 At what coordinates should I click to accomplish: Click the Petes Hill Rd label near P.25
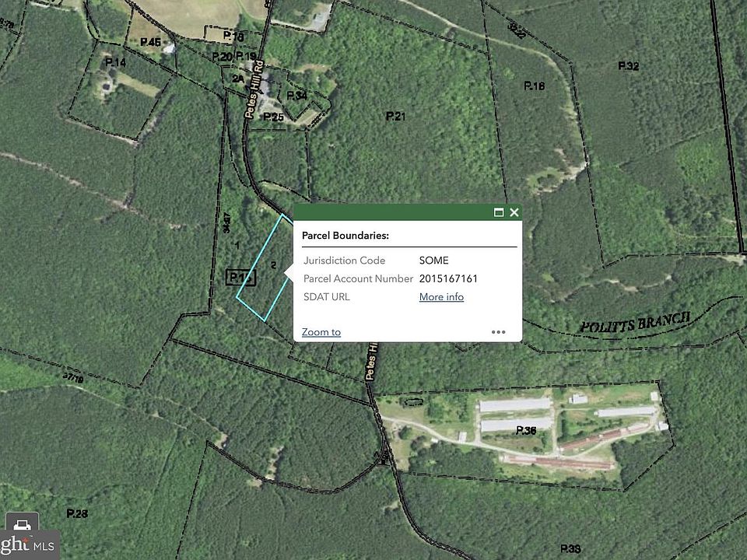pos(254,89)
